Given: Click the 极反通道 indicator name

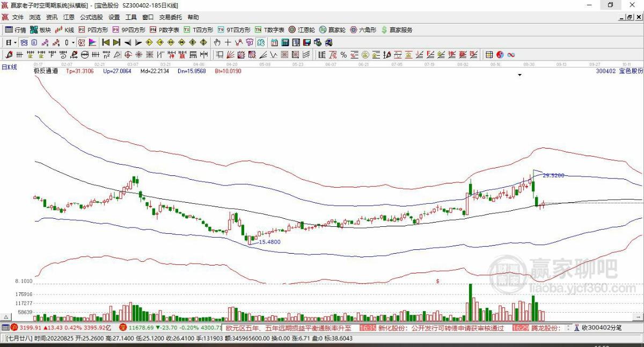Looking at the screenshot, I should pyautogui.click(x=46, y=70).
